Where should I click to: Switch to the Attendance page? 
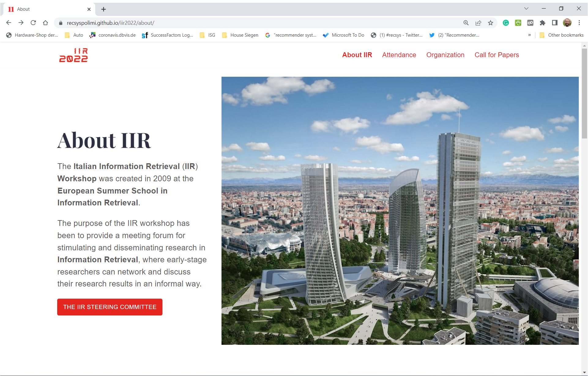(x=399, y=55)
